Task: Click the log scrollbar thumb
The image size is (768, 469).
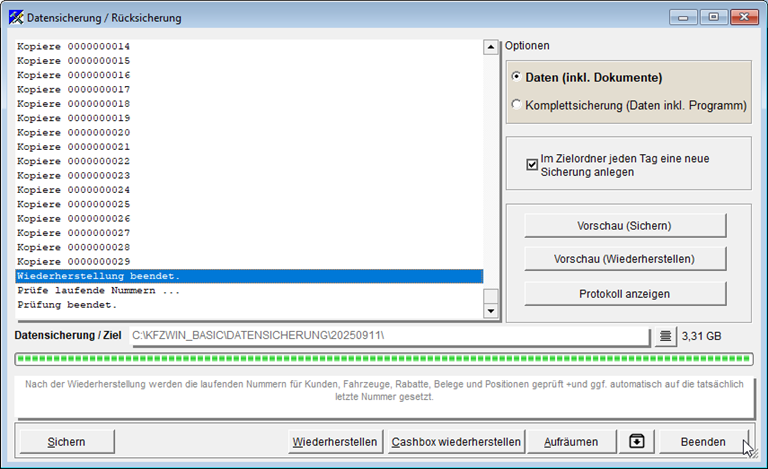Action: 491,296
